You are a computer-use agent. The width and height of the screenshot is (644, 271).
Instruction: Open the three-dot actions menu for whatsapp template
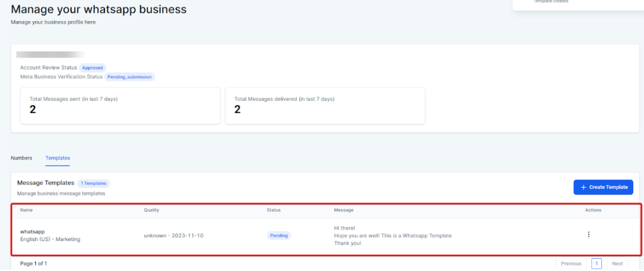(x=588, y=234)
